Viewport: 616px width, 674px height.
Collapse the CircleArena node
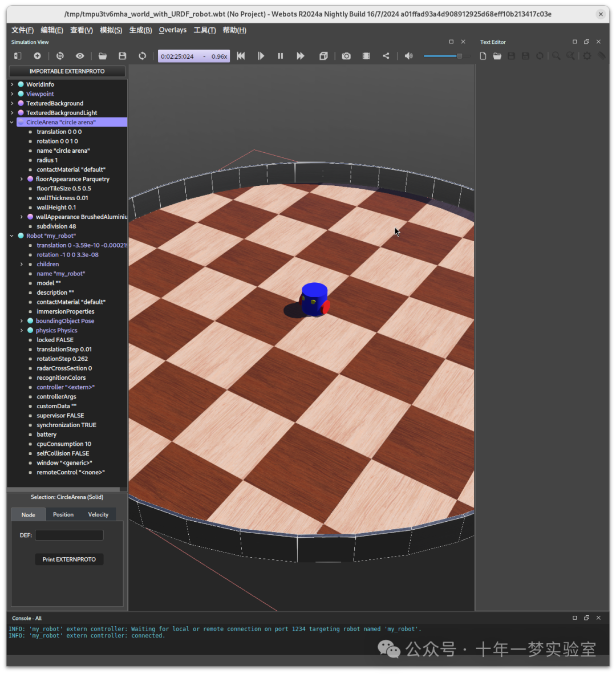[12, 122]
